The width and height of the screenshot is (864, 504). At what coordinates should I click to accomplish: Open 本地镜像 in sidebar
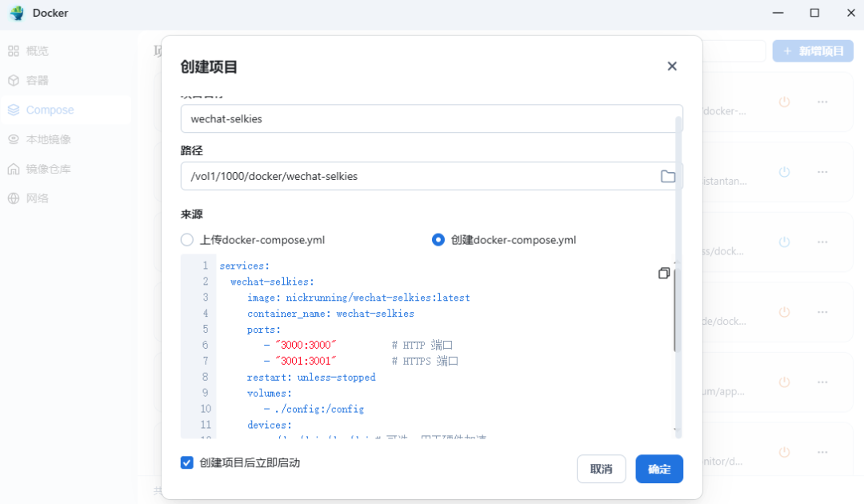66,139
